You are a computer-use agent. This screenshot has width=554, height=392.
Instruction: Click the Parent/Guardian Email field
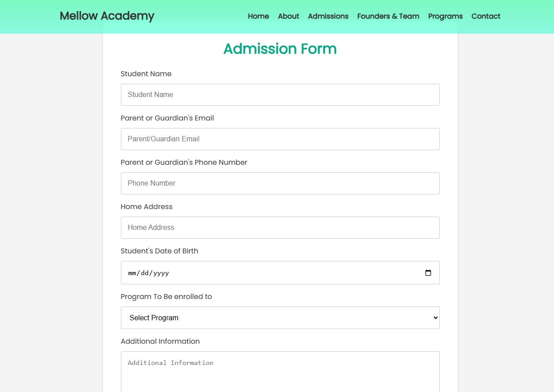click(280, 139)
